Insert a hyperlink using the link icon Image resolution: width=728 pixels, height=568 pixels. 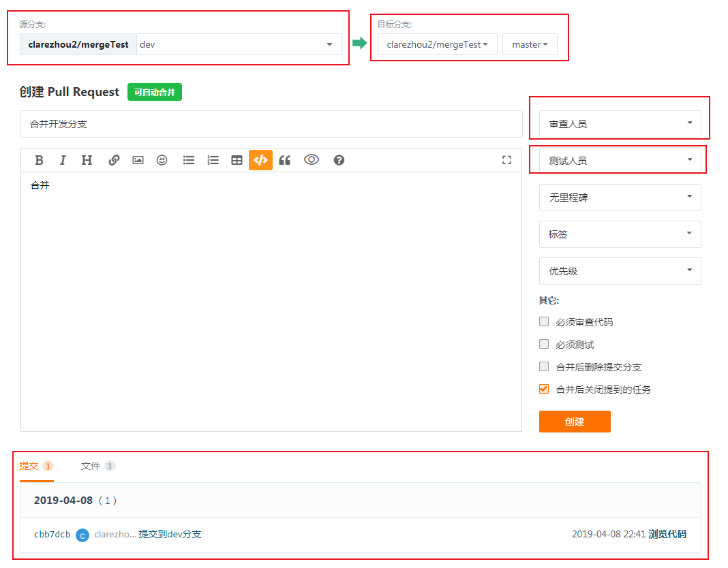click(x=114, y=160)
